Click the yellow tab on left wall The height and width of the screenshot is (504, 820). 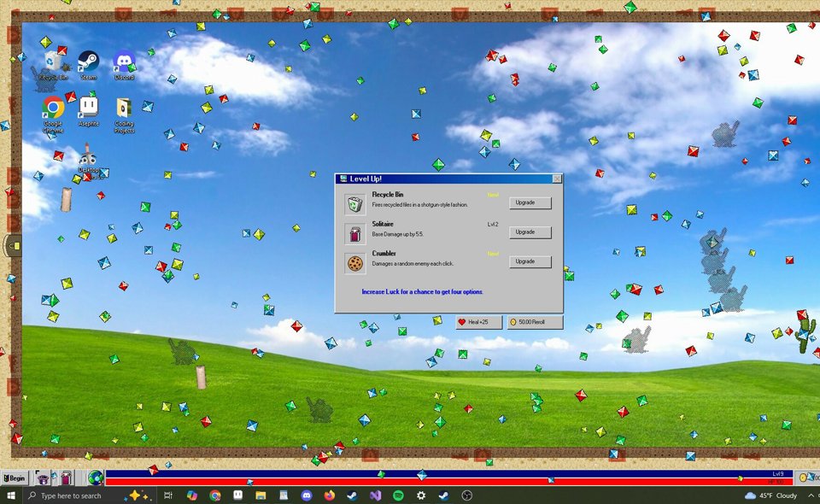15,246
